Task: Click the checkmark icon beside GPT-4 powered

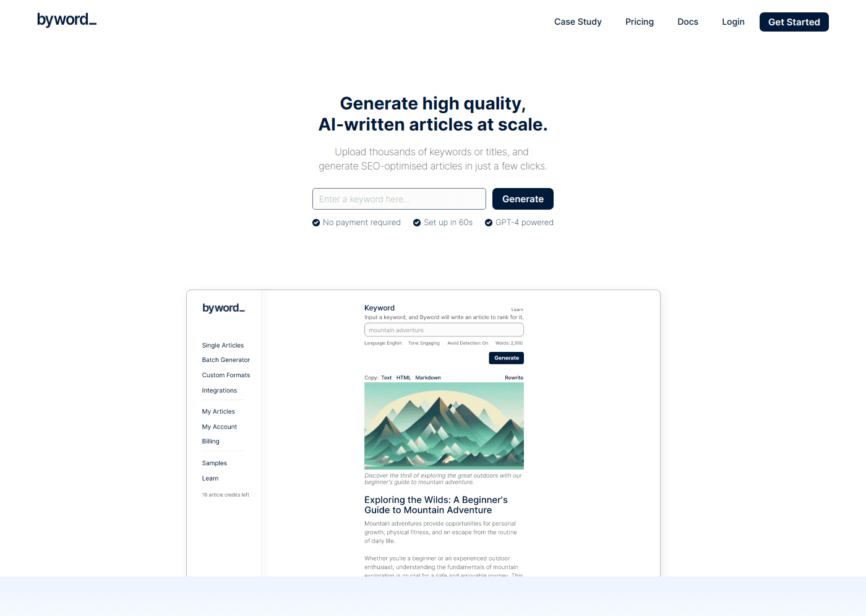Action: tap(489, 223)
